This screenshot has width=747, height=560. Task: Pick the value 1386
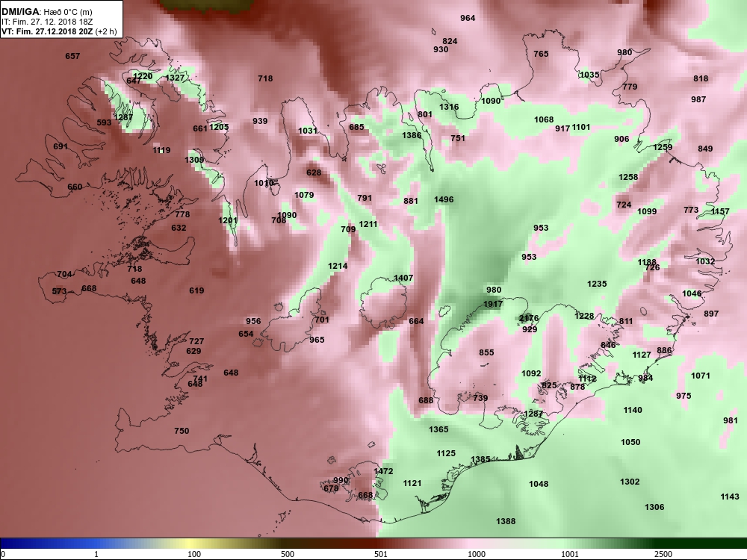[412, 135]
